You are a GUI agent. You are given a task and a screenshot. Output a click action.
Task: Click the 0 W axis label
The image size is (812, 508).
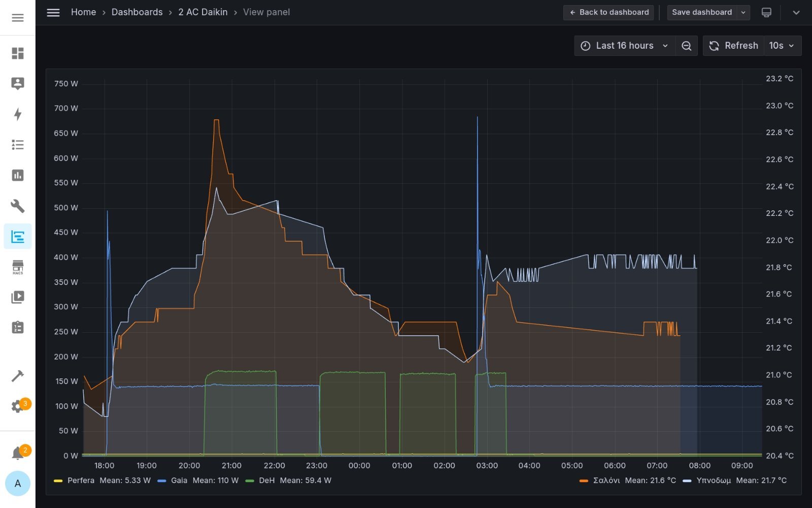[71, 456]
